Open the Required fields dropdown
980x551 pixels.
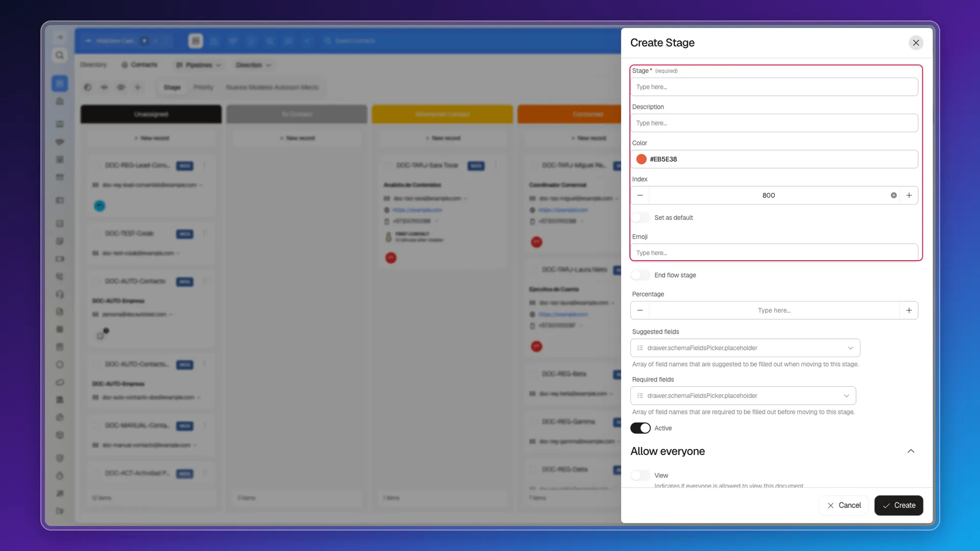[x=743, y=396]
